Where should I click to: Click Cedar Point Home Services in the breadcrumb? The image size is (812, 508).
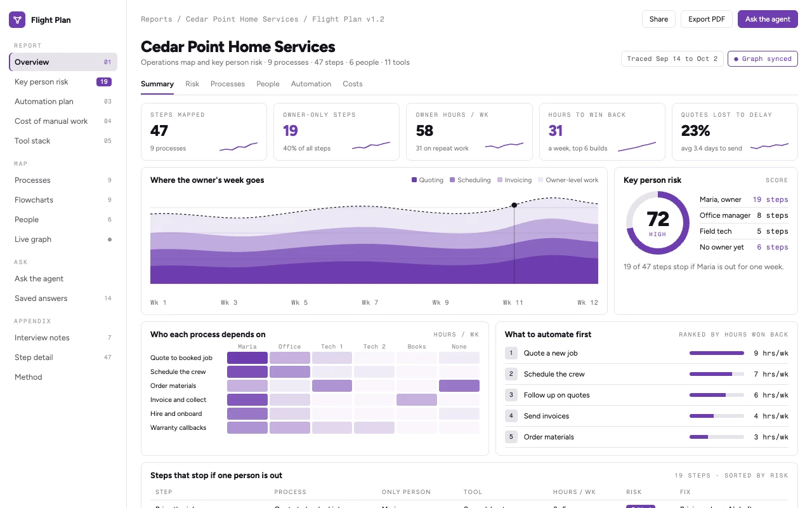click(x=242, y=19)
